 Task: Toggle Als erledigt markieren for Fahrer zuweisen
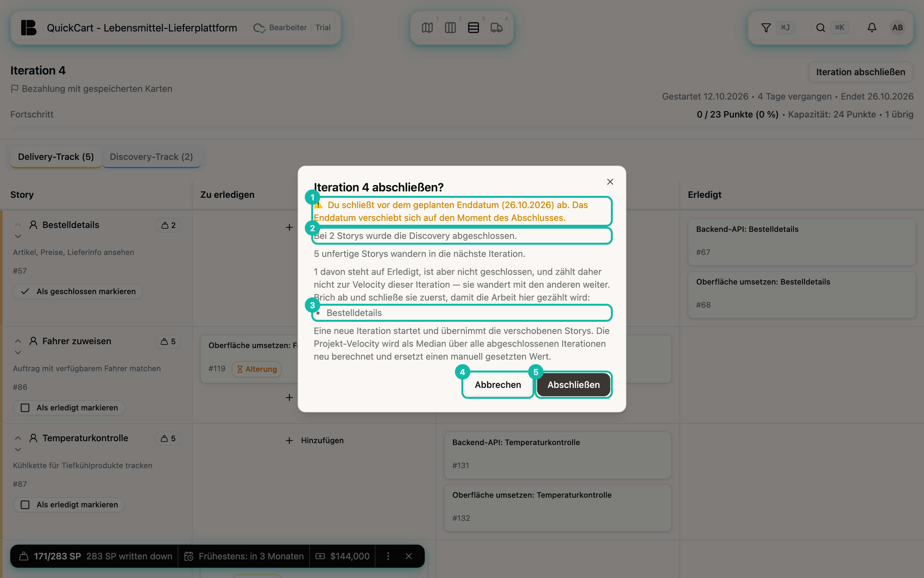coord(69,407)
